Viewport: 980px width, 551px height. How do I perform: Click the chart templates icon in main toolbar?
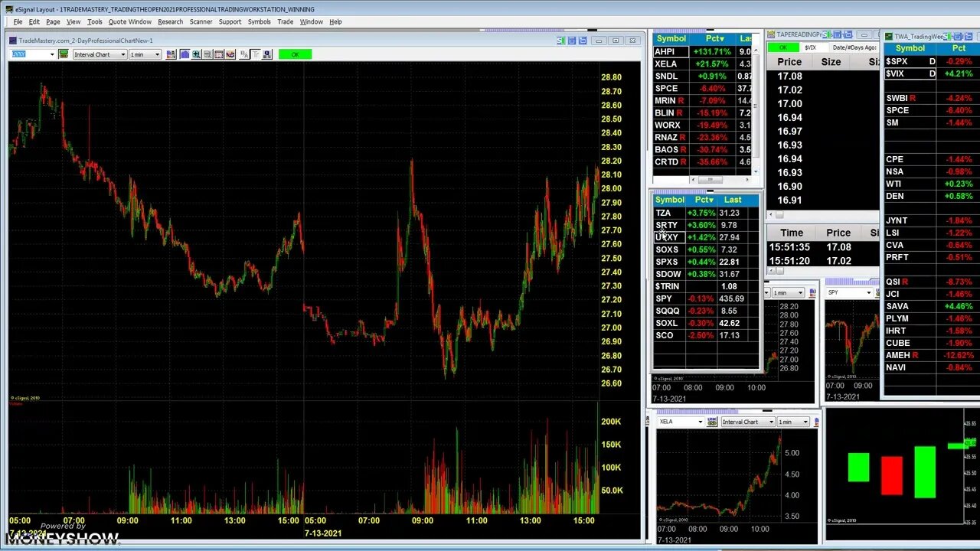pos(171,54)
